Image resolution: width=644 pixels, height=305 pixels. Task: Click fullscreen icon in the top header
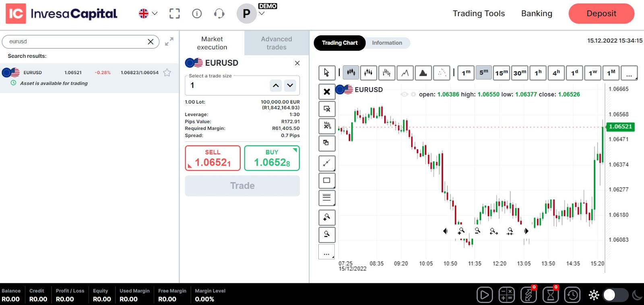(x=175, y=14)
